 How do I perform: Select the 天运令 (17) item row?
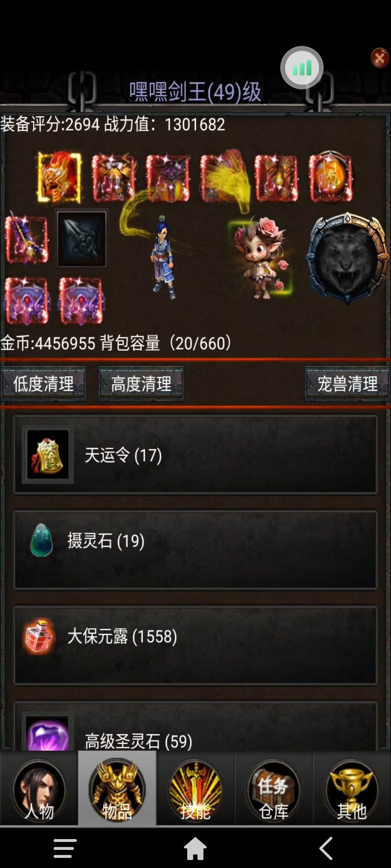click(195, 455)
